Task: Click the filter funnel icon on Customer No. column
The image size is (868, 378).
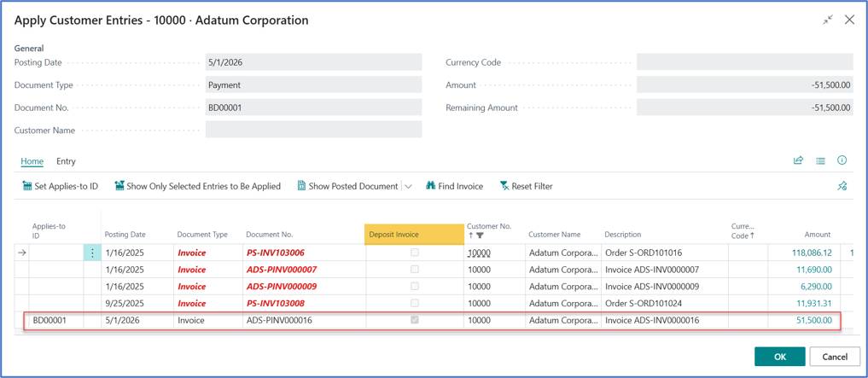Action: 480,236
